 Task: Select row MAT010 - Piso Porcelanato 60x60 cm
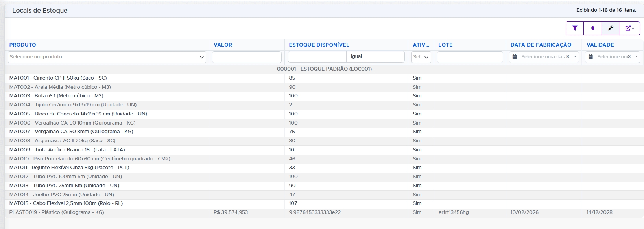324,159
